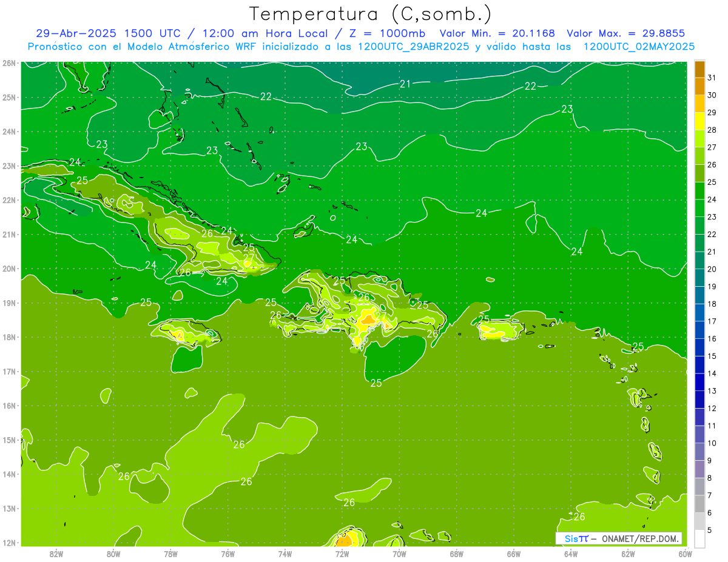Click the longitude axis label "70W"

tap(399, 554)
